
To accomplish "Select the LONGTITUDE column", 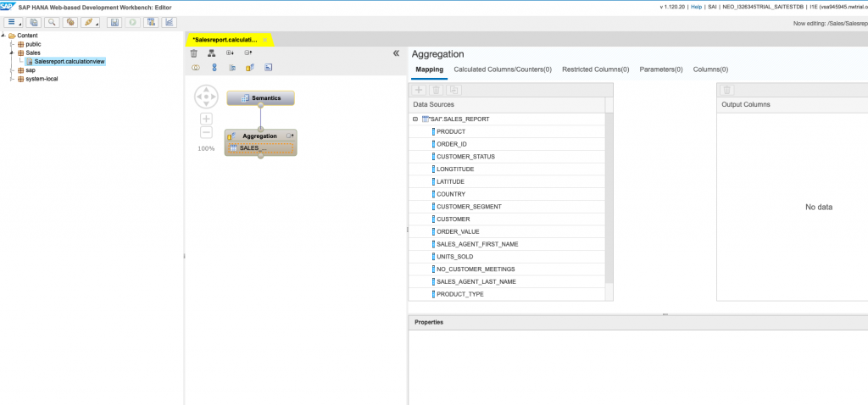I will (x=507, y=169).
